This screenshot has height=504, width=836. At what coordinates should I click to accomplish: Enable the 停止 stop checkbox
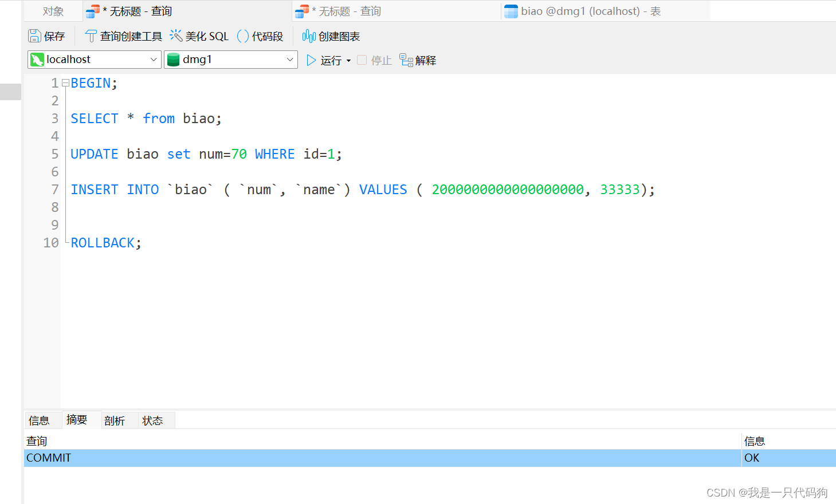(x=362, y=60)
